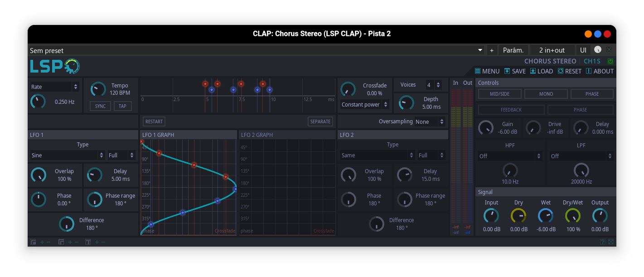
Task: Click the Parâm. header item
Action: click(x=512, y=50)
